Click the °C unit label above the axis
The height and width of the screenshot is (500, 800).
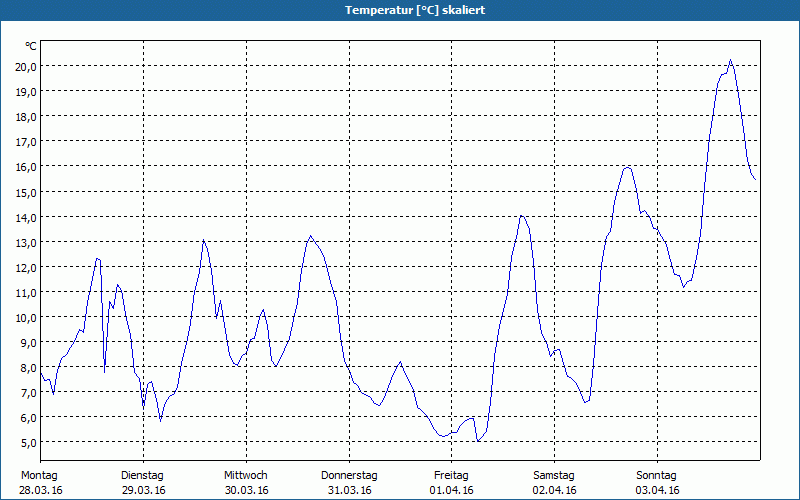(x=31, y=46)
